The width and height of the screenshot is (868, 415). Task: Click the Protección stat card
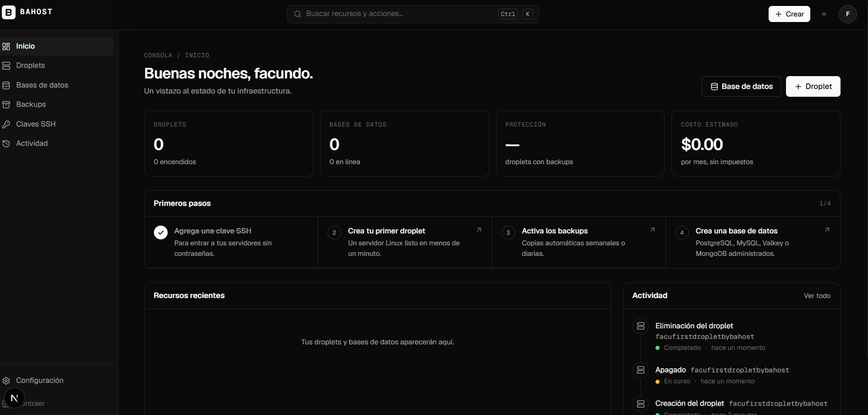pyautogui.click(x=580, y=144)
